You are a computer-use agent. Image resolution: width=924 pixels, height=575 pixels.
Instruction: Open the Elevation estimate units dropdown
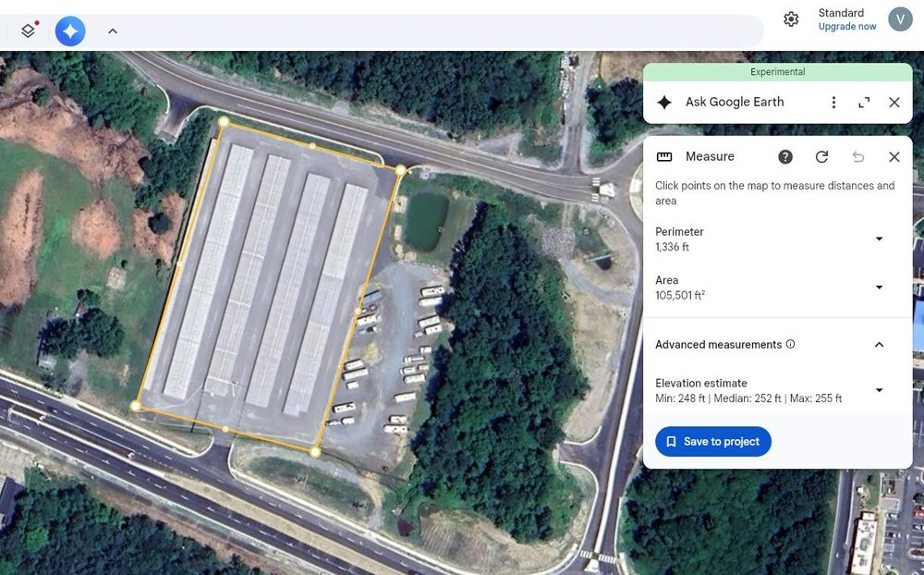879,390
